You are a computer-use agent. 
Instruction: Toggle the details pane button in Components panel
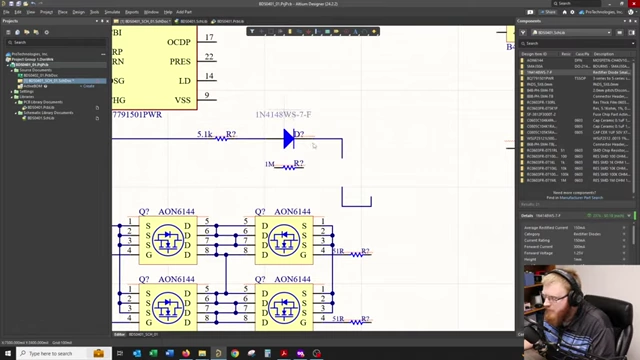[631, 33]
